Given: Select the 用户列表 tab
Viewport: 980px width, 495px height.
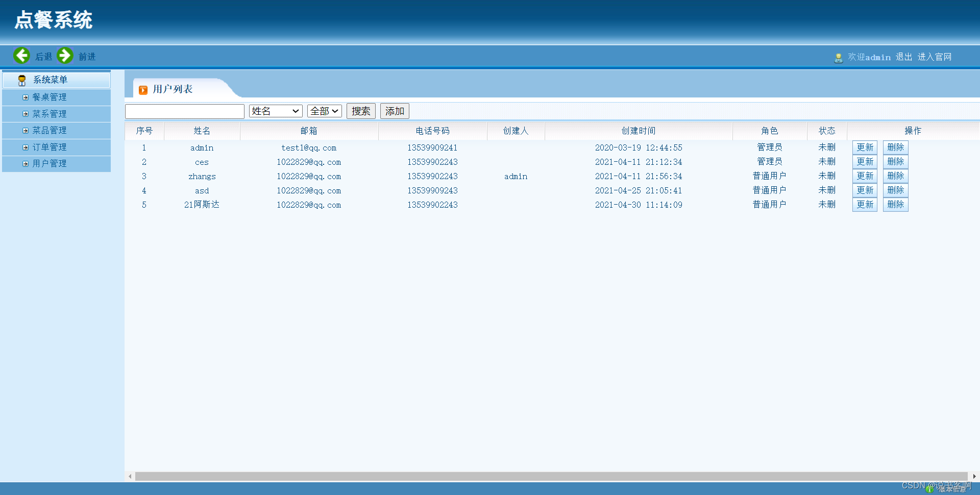Looking at the screenshot, I should tap(173, 89).
